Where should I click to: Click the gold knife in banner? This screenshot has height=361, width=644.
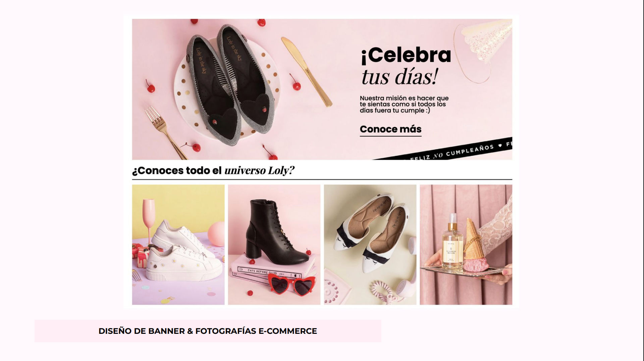[306, 71]
